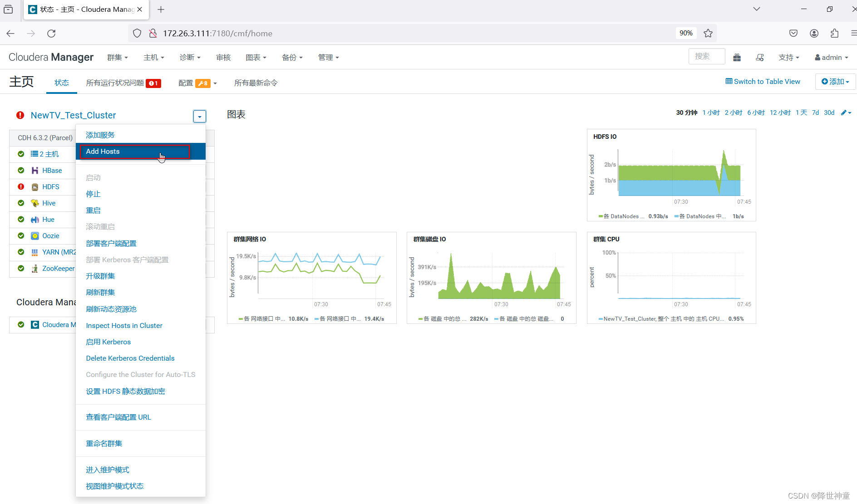Click the YARN service icon

click(x=35, y=252)
